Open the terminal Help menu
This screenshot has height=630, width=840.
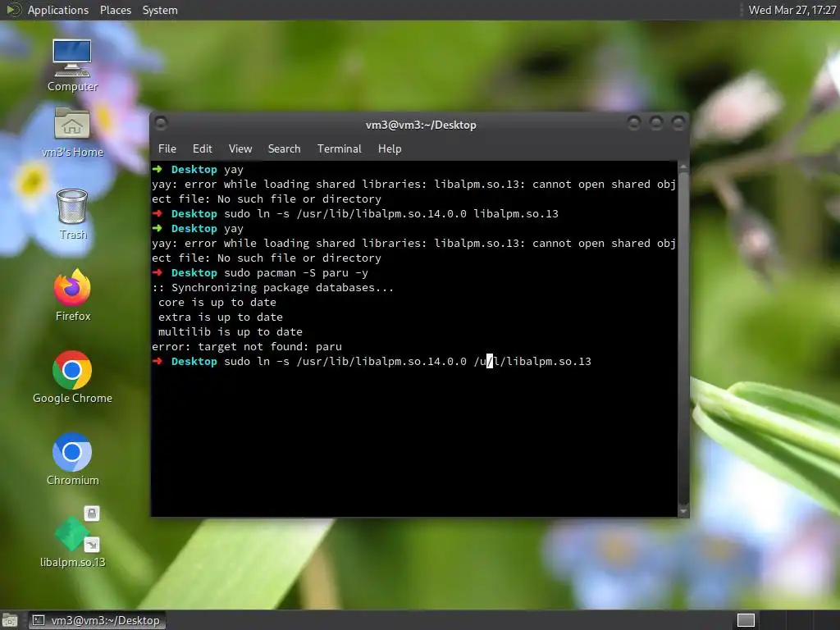[390, 149]
